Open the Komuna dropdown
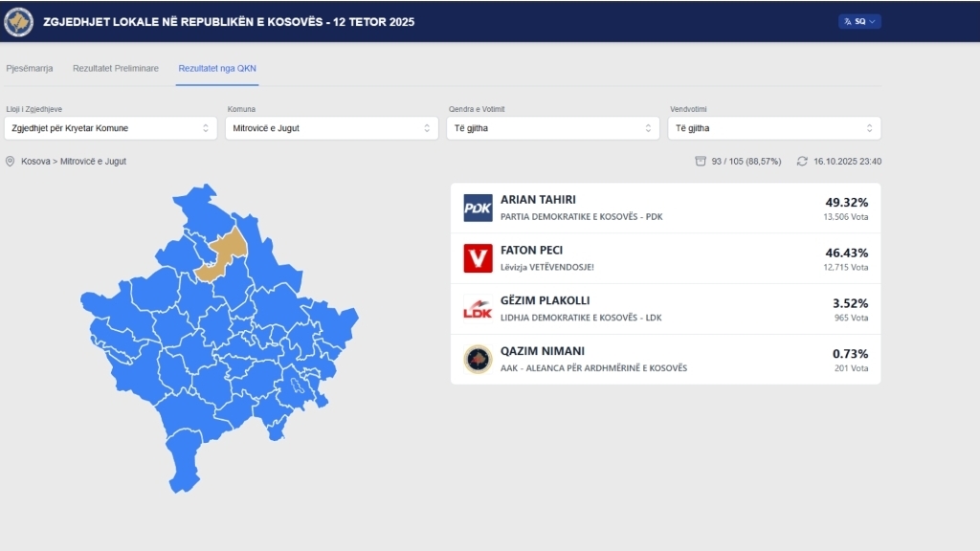Viewport: 980px width, 551px height. point(331,128)
